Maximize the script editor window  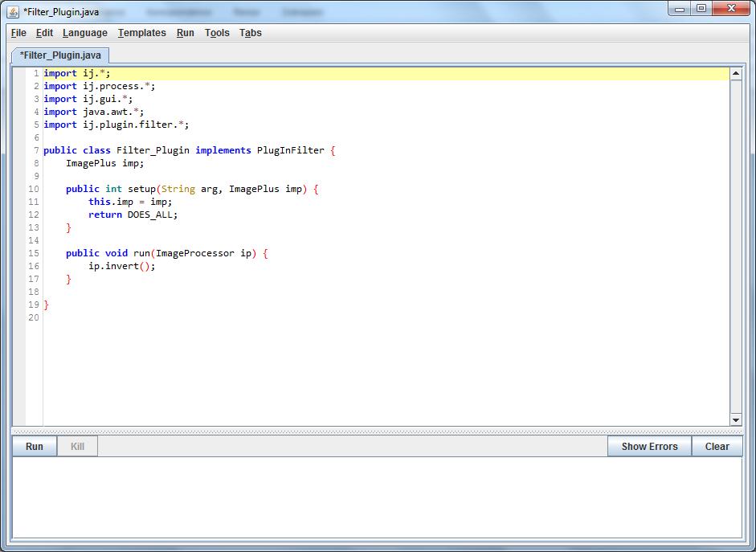[701, 9]
